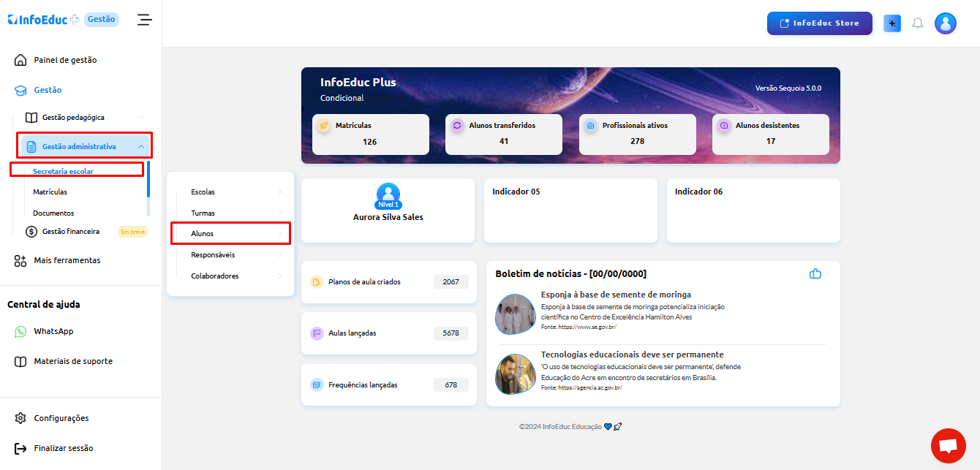Click the Matrículas card icon

(324, 126)
